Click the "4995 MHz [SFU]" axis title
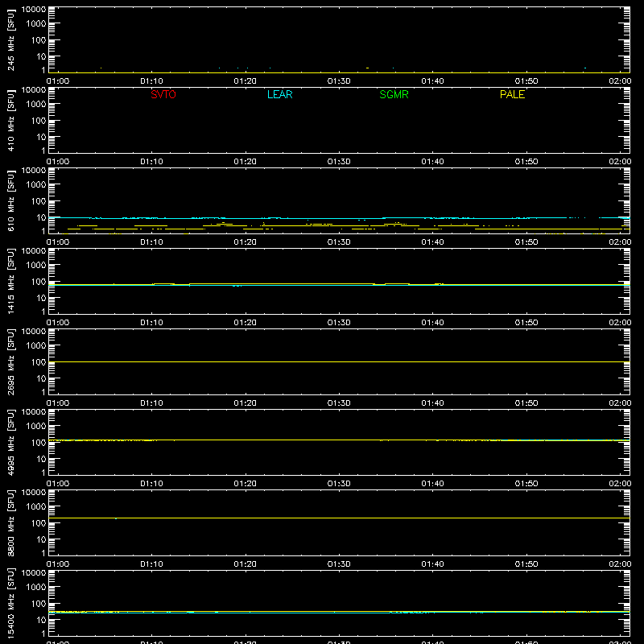The height and width of the screenshot is (644, 644). coord(10,442)
